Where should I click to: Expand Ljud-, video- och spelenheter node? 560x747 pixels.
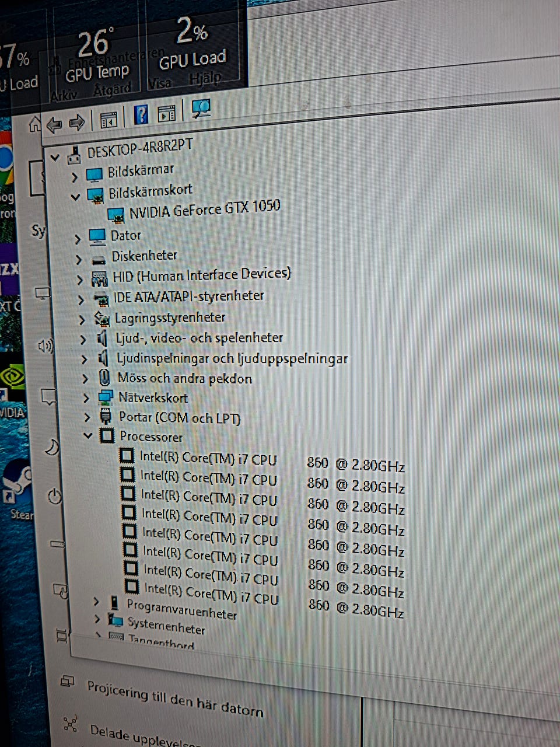point(83,340)
